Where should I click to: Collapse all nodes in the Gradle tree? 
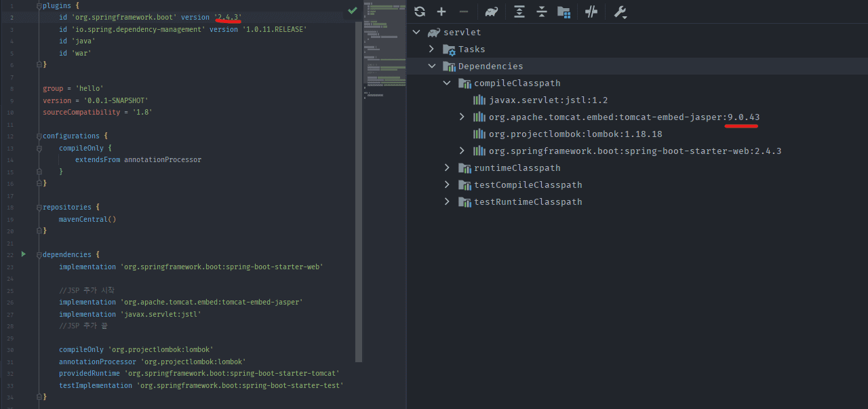[x=541, y=11]
